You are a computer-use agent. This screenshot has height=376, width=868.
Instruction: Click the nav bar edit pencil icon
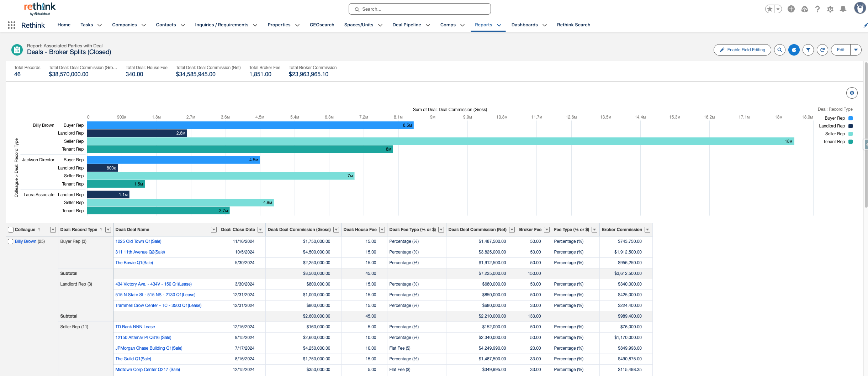tap(866, 25)
